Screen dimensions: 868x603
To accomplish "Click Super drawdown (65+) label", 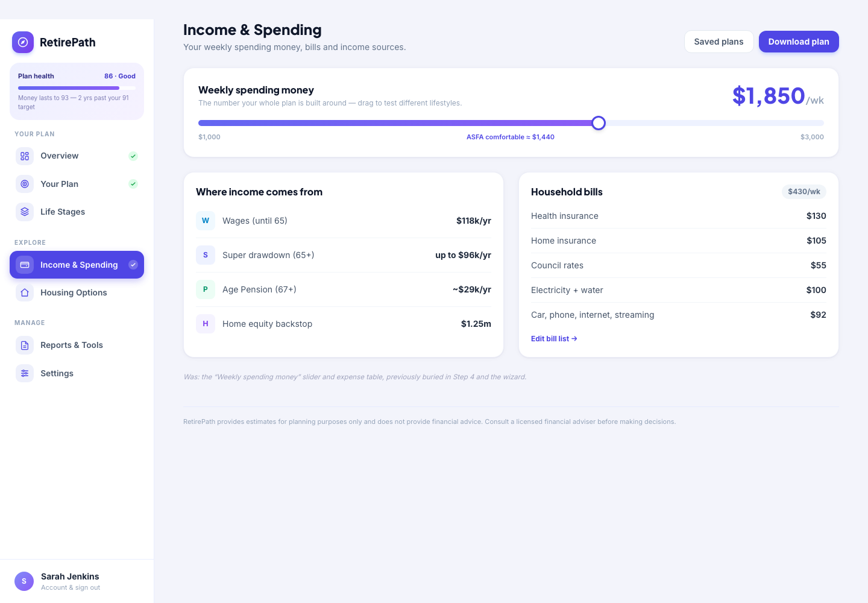I will point(268,255).
